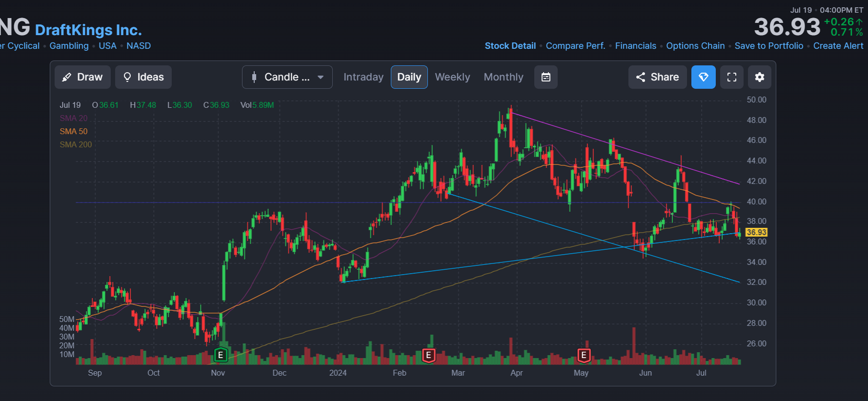
Task: Open Compare Perf. link
Action: (575, 46)
